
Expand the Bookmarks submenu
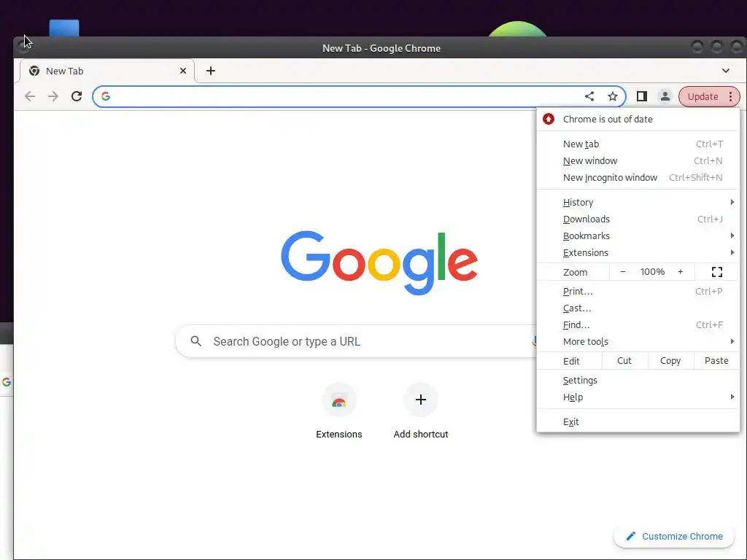point(638,236)
